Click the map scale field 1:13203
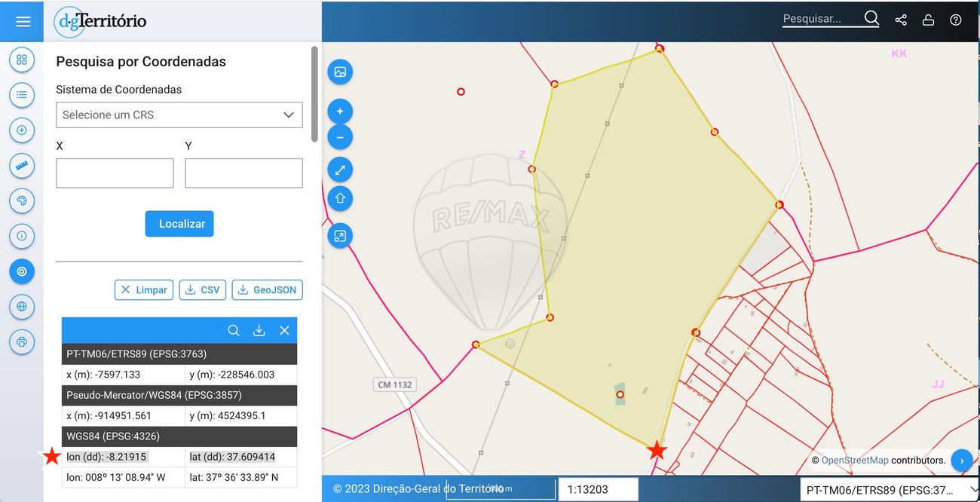This screenshot has height=502, width=980. (599, 489)
